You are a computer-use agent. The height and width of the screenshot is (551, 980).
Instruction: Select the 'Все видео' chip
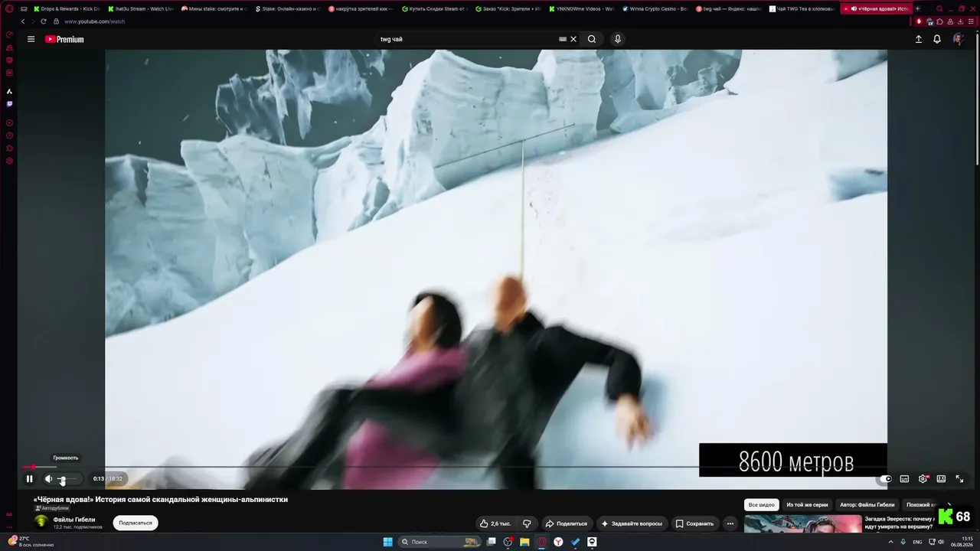[762, 505]
